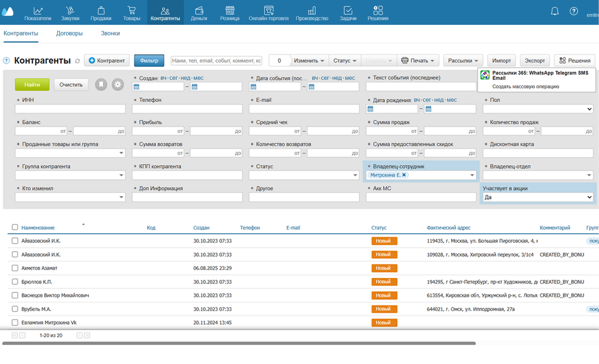The width and height of the screenshot is (599, 364).
Task: Check the box for Ахметов Азамат
Action: point(15,268)
